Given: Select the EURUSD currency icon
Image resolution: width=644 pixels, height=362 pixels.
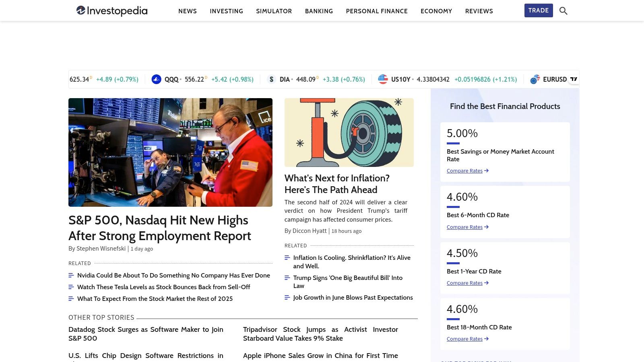Looking at the screenshot, I should pyautogui.click(x=535, y=79).
